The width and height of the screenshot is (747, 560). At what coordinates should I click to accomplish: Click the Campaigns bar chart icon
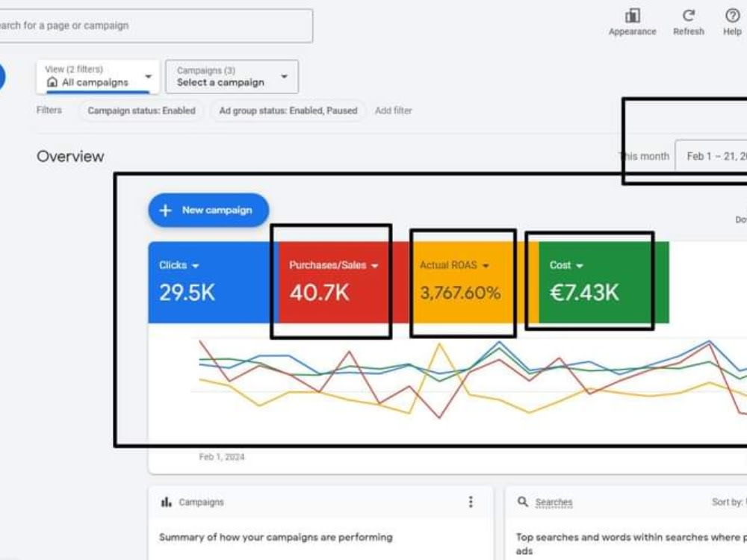click(x=167, y=502)
